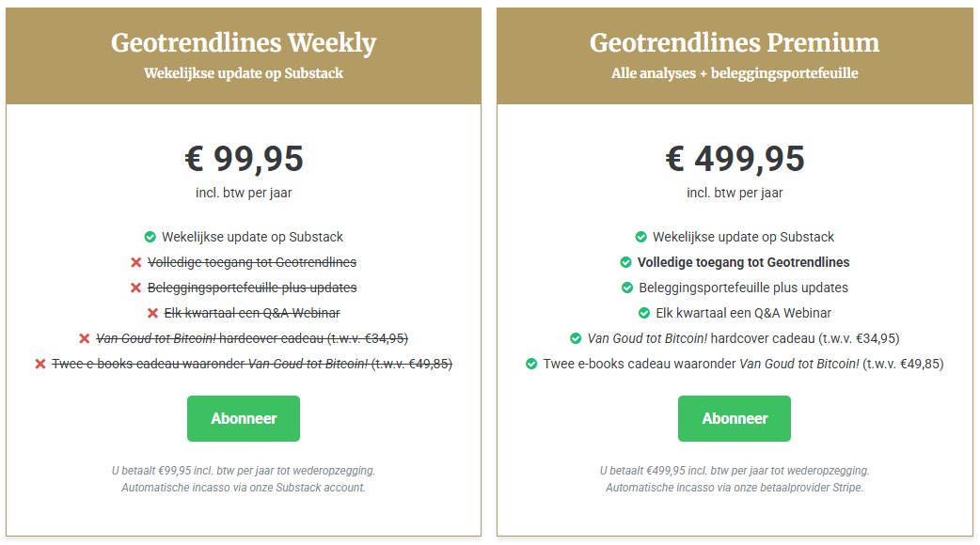Click green check beside Premium Q&A Webinar
This screenshot has width=980, height=545.
click(643, 313)
